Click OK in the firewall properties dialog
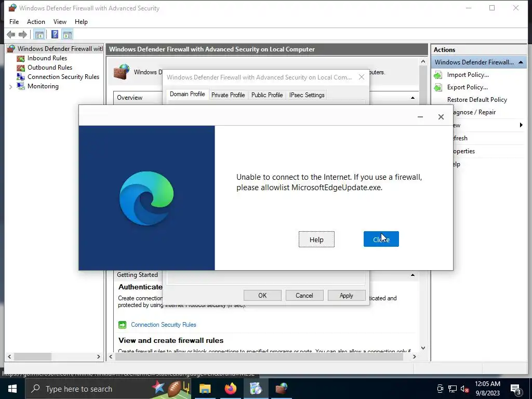 pos(262,296)
